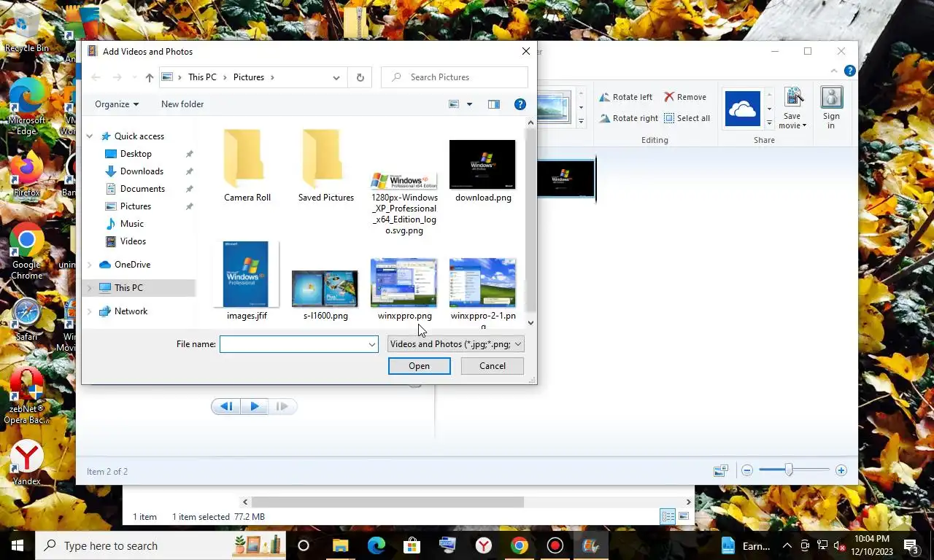Zoom out on the timeline with minus
The width and height of the screenshot is (934, 560).
coord(747,471)
